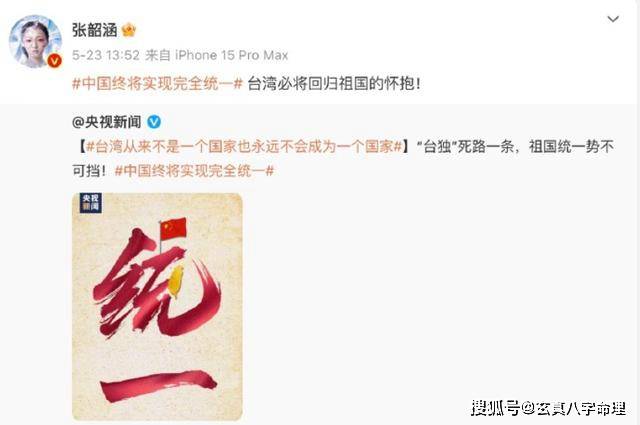
Task: Click the 5-23 13:52 timestamp
Action: pos(106,55)
